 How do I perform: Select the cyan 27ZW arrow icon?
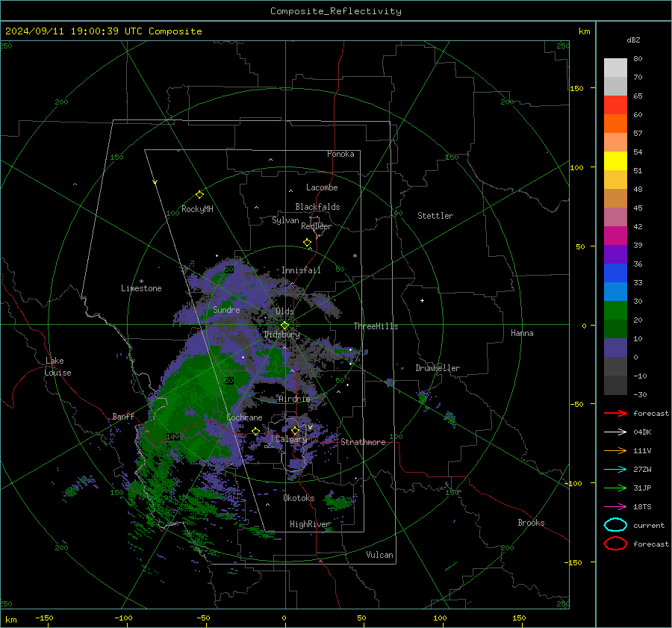(x=615, y=470)
